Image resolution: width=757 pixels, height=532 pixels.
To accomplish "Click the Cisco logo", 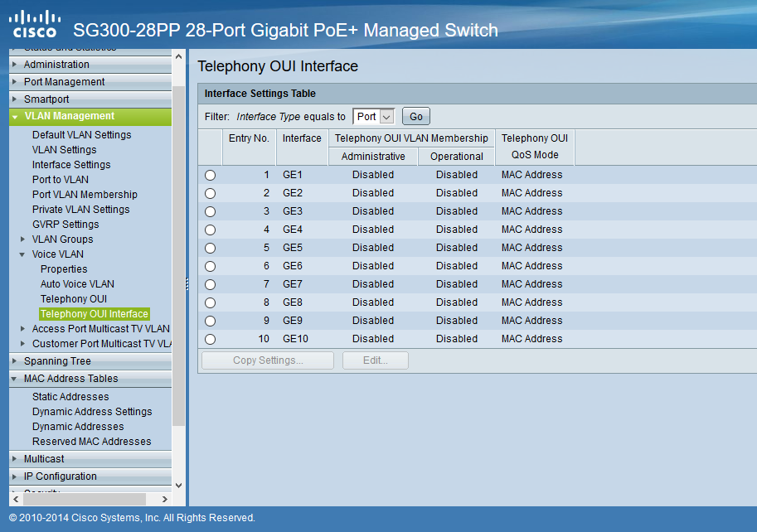I will [35, 24].
